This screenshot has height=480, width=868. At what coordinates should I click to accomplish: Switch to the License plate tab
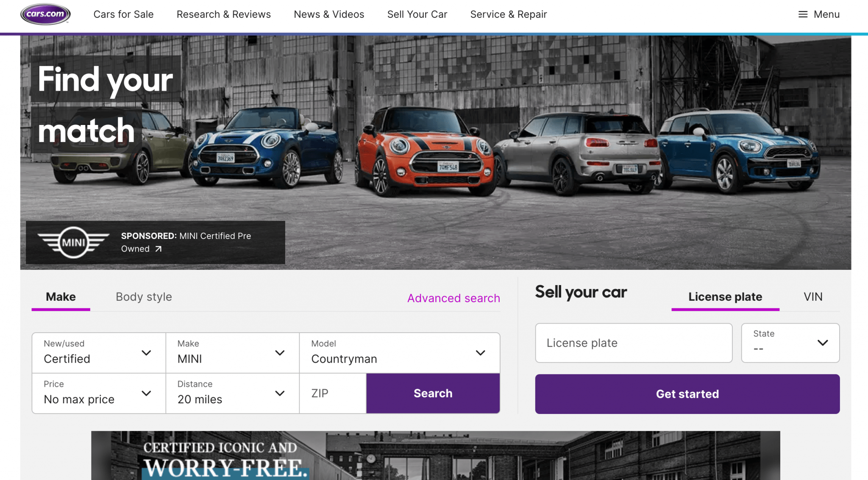point(725,297)
